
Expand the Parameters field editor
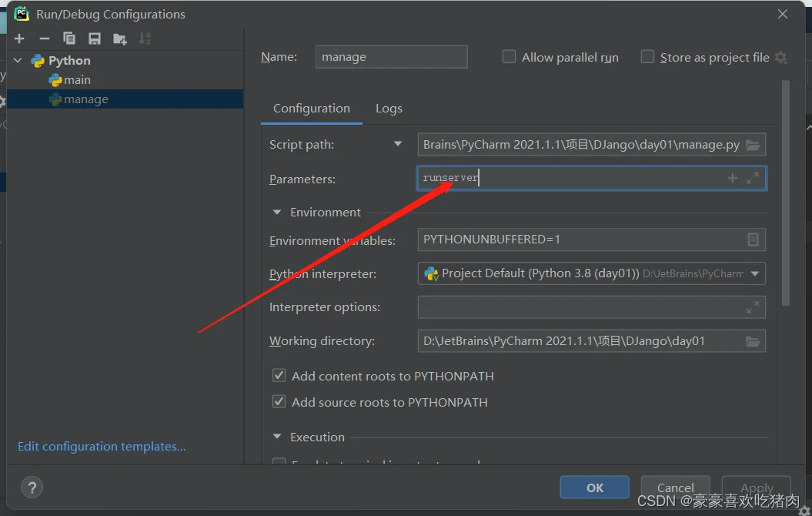[x=753, y=178]
